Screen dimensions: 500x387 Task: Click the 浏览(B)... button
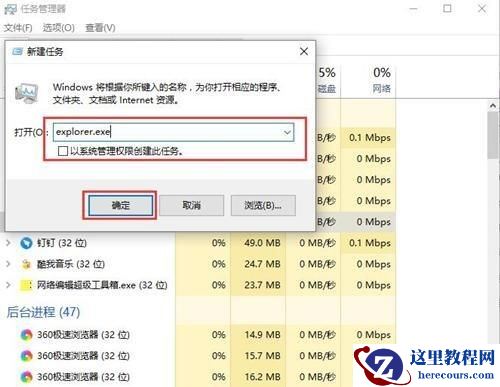(x=263, y=205)
